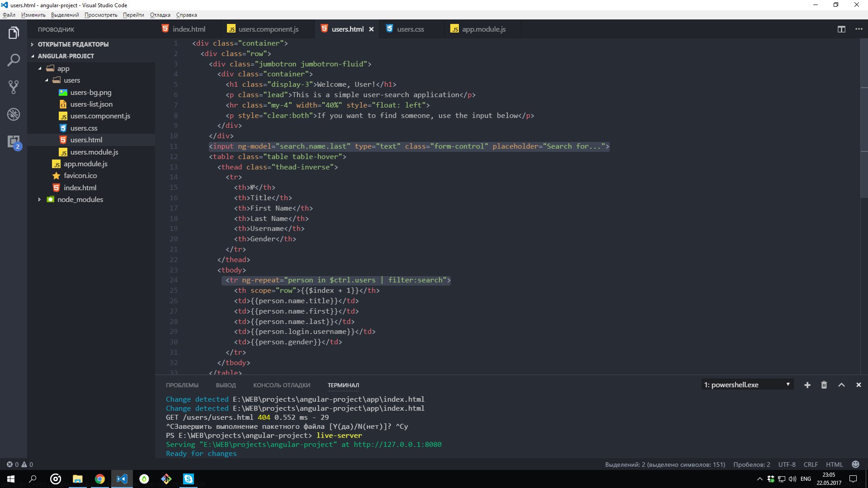Click the split editor icon

(x=841, y=29)
